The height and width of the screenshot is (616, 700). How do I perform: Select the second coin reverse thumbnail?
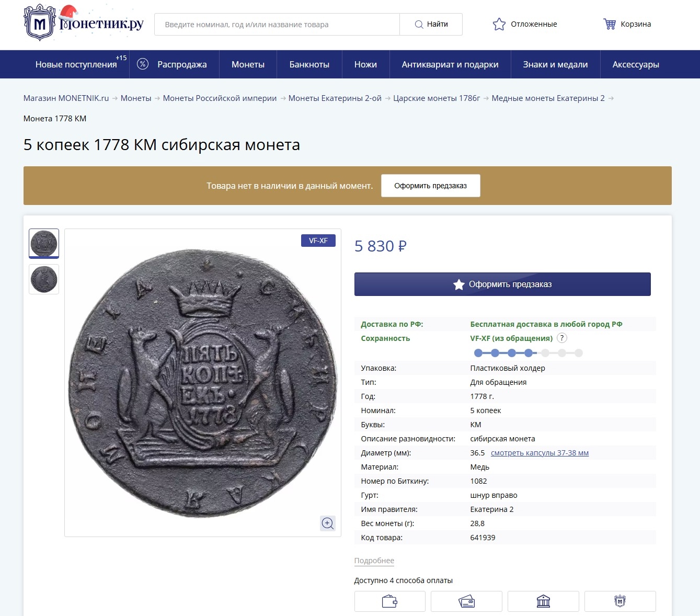coord(44,279)
